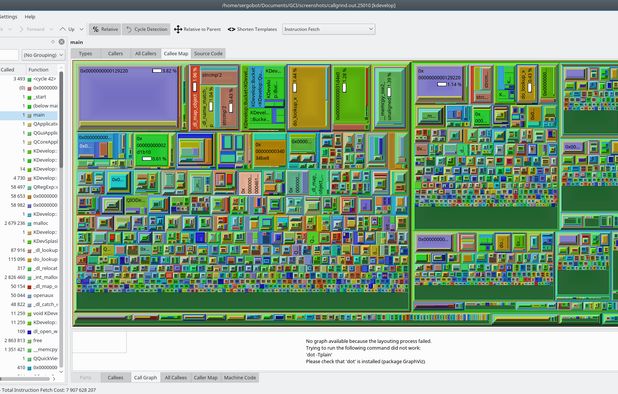
Task: Select the <cycle 42> function row
Action: point(29,79)
